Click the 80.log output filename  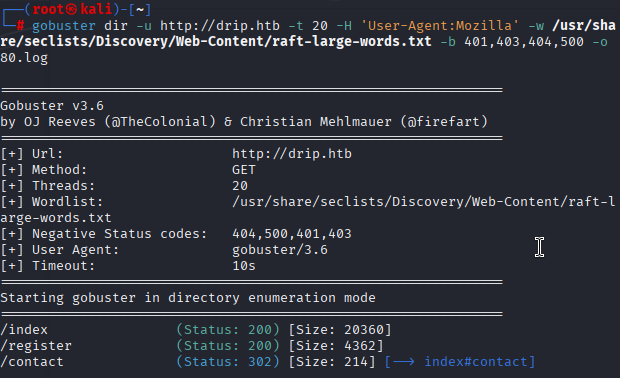(24, 58)
